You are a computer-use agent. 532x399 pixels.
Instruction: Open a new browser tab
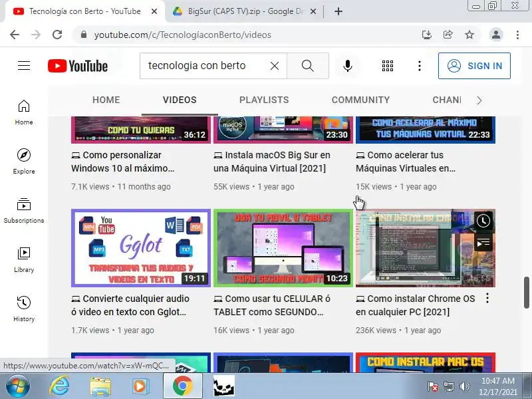coord(338,11)
